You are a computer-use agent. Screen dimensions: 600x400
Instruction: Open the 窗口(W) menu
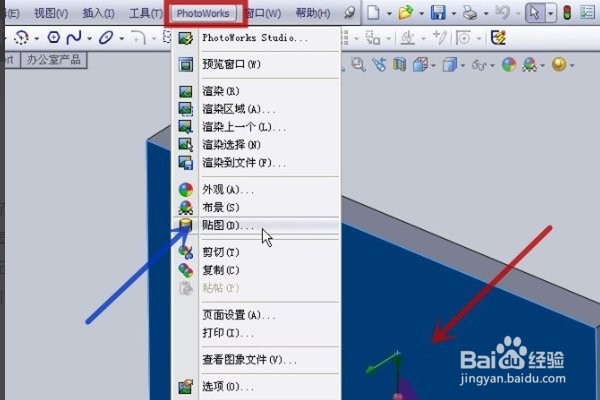(262, 14)
